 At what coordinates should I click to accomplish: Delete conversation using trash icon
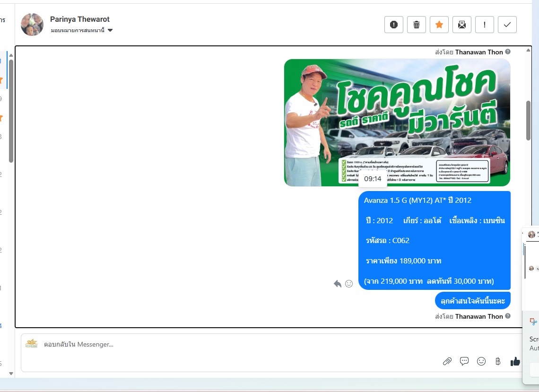click(x=416, y=25)
